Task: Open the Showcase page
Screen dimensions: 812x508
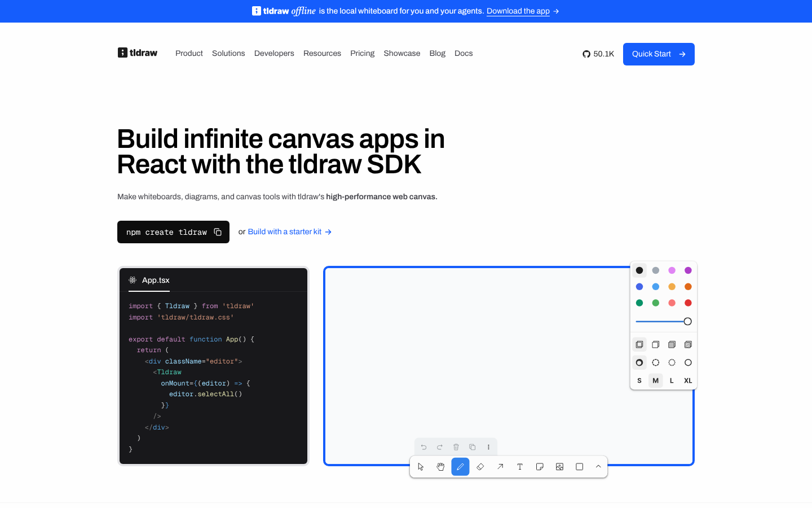Action: pyautogui.click(x=402, y=54)
